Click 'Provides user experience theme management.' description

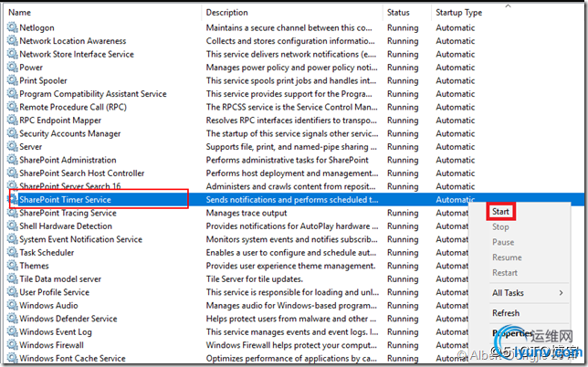290,266
